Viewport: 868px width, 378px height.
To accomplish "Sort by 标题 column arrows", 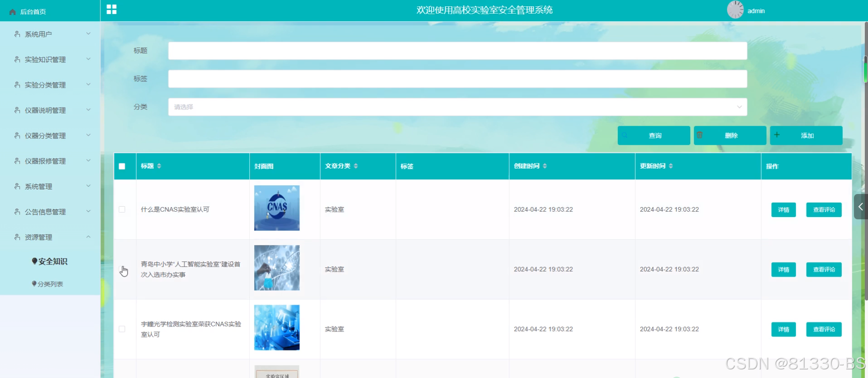I will coord(159,166).
